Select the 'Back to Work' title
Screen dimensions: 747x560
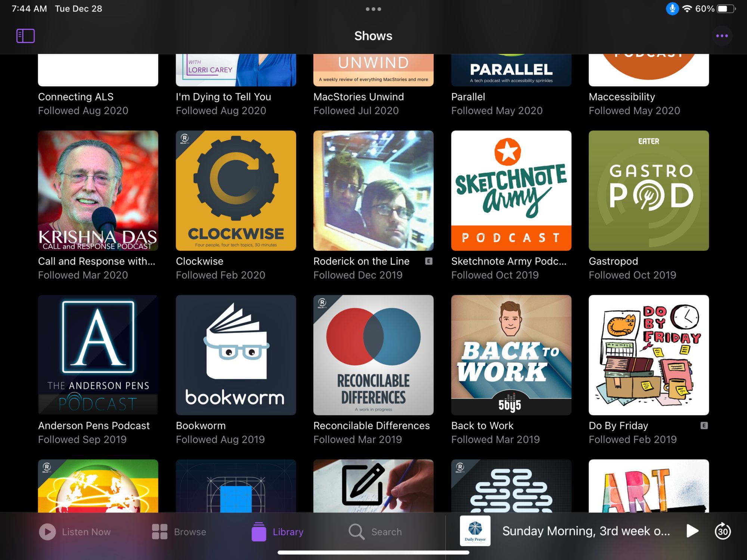point(482,426)
